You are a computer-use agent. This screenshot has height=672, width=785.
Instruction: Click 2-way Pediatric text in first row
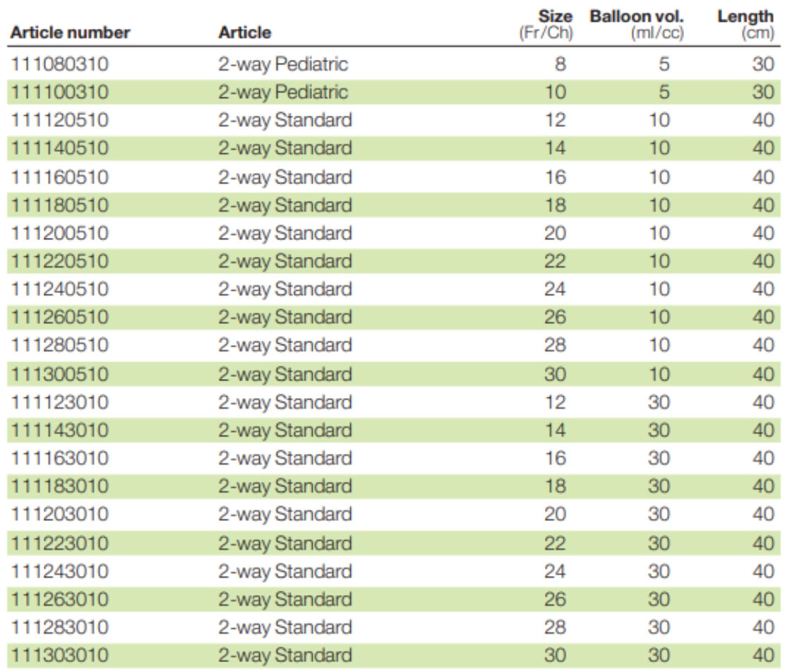(283, 65)
